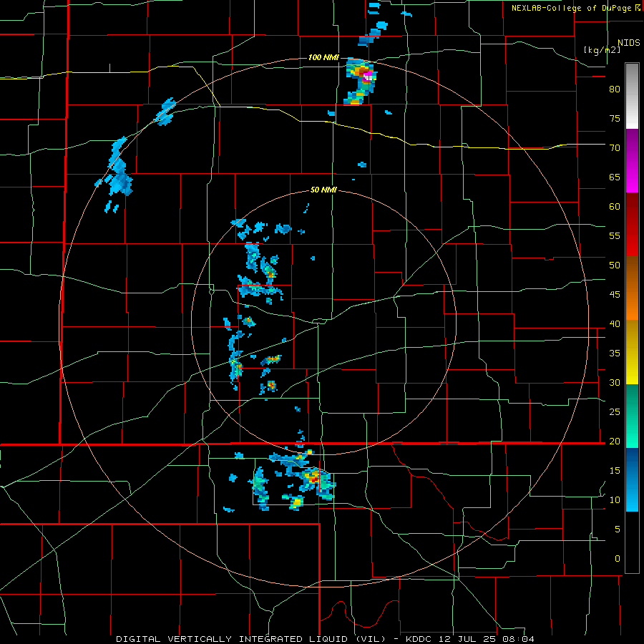Click the 55 value on color scale
This screenshot has width=644, height=644.
tap(615, 235)
